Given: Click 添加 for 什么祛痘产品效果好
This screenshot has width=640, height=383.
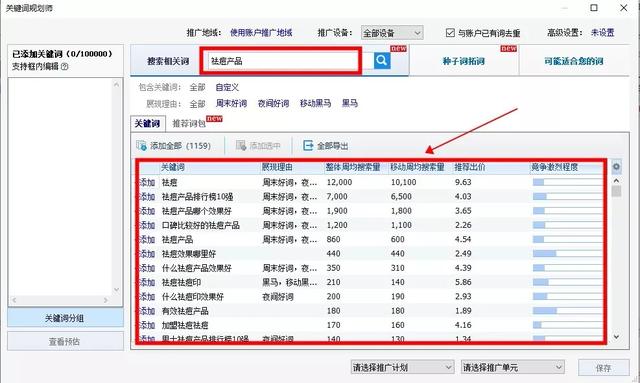Looking at the screenshot, I should coord(147,268).
